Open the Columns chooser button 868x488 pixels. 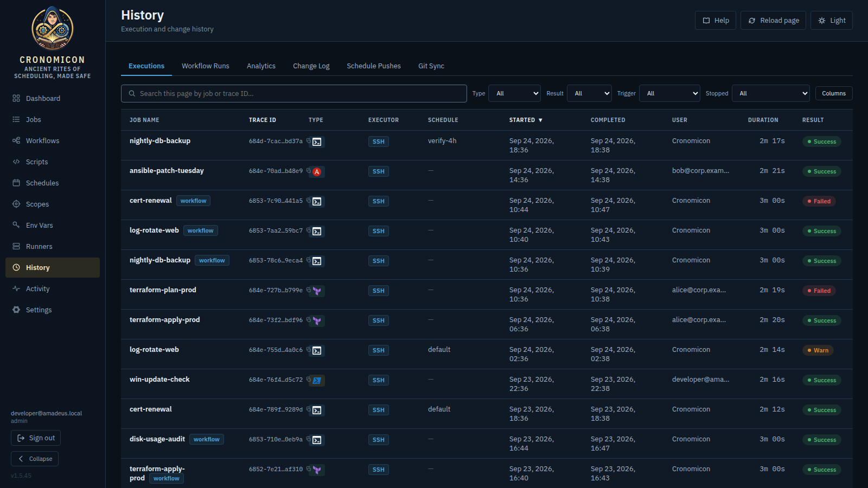834,93
